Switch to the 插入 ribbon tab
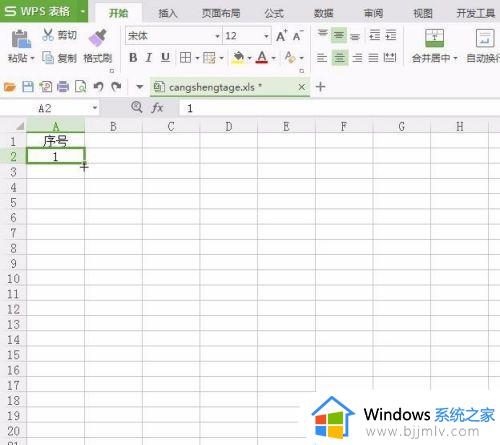The image size is (500, 445). pyautogui.click(x=168, y=13)
